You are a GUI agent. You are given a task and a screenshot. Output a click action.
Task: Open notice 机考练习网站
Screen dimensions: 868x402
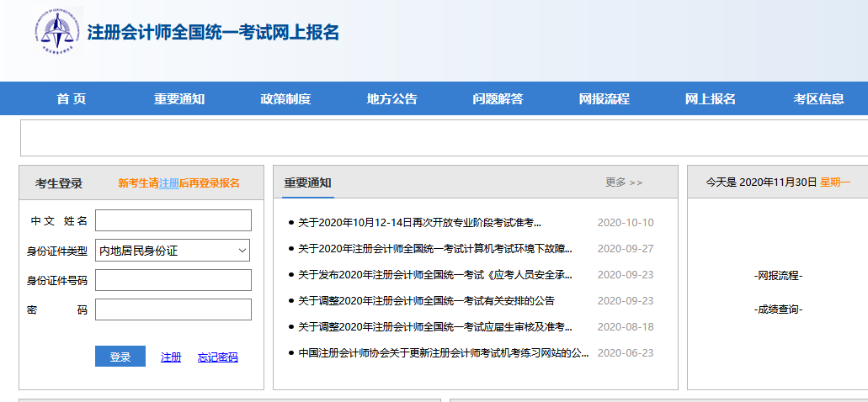444,352
